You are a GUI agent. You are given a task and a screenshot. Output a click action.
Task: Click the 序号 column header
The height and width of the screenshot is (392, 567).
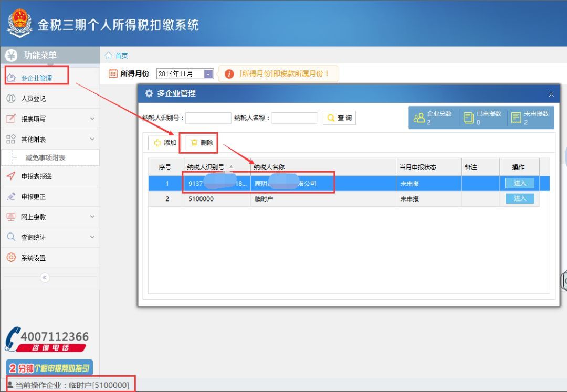pyautogui.click(x=166, y=167)
